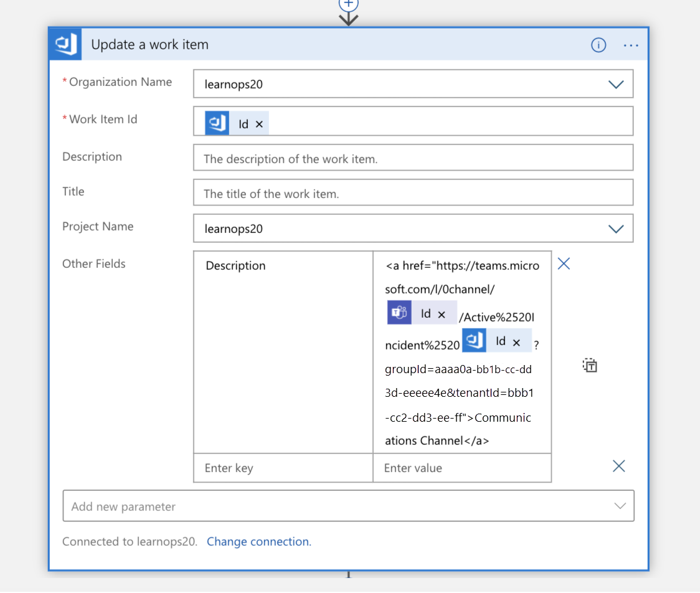Open the Add new parameter dropdown
This screenshot has height=593, width=700.
point(348,506)
